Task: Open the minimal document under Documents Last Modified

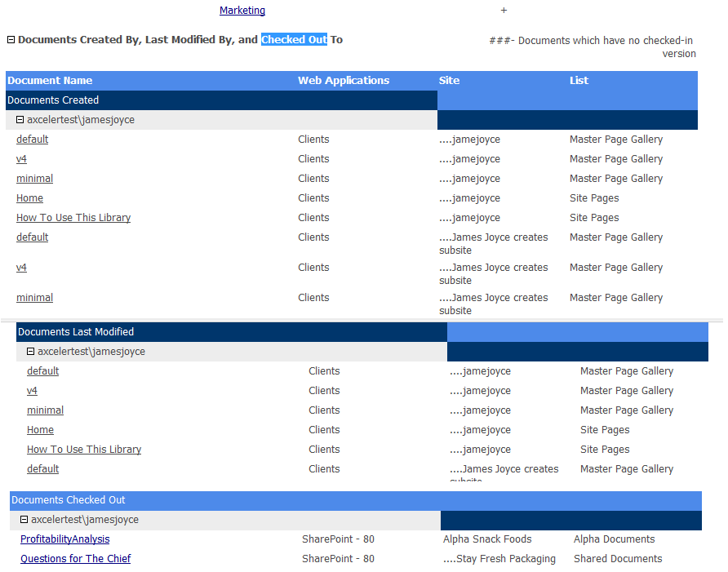Action: click(45, 410)
